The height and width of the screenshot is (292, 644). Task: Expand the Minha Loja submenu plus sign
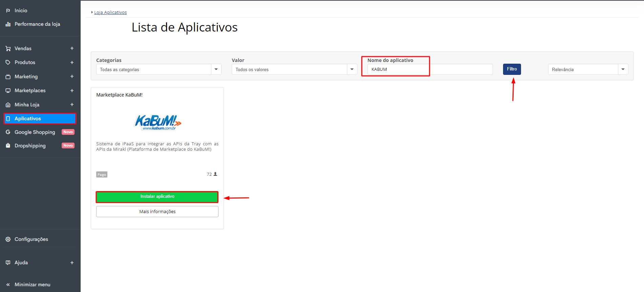click(x=72, y=105)
